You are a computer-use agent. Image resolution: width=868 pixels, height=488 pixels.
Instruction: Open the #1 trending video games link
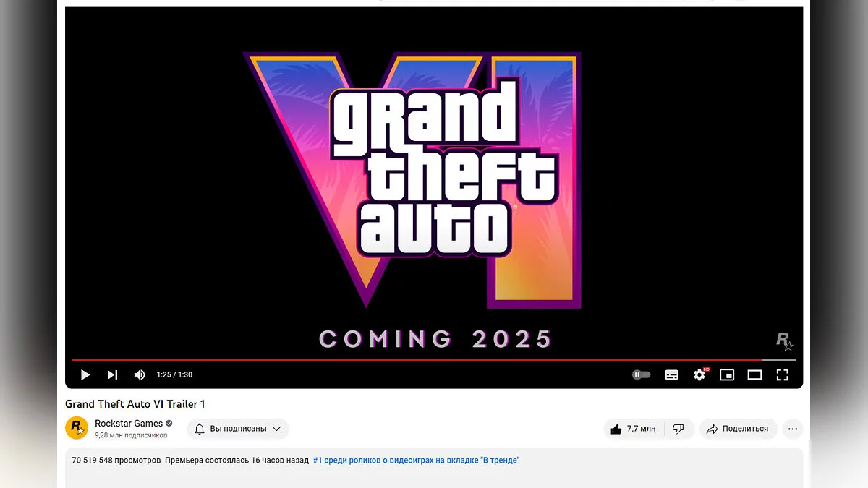(x=416, y=460)
